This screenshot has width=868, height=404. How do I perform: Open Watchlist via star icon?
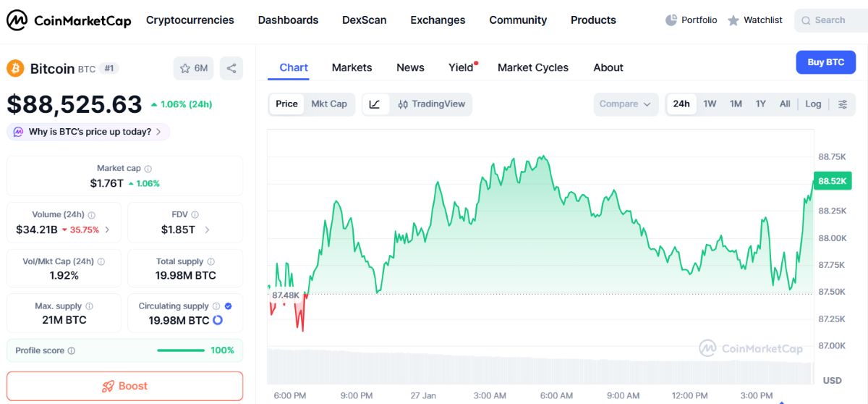point(733,20)
